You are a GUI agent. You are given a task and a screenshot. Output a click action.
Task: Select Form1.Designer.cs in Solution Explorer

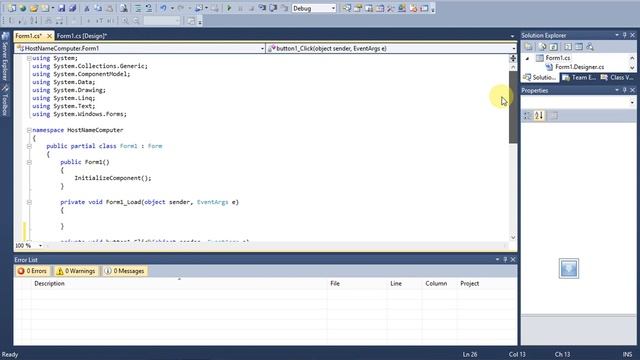[579, 67]
